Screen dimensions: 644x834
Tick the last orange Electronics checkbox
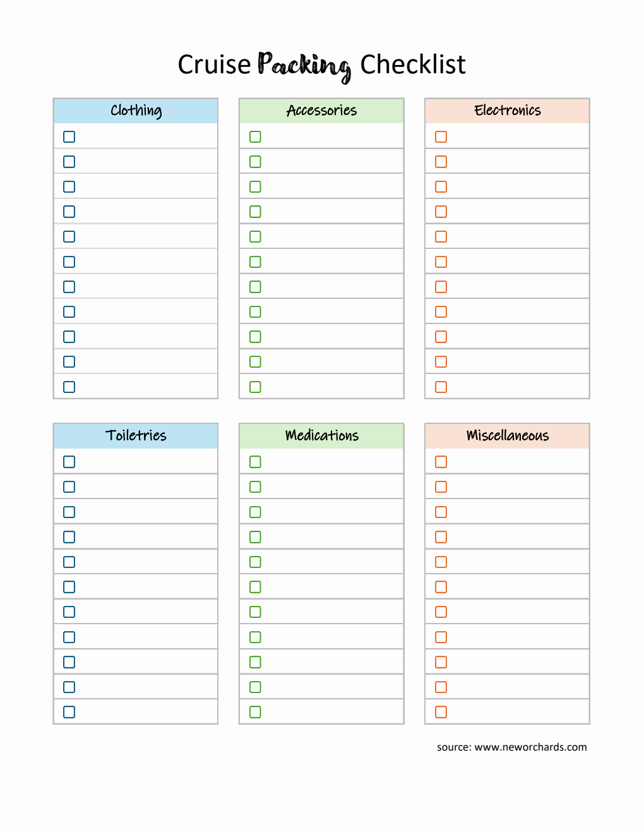click(x=441, y=387)
